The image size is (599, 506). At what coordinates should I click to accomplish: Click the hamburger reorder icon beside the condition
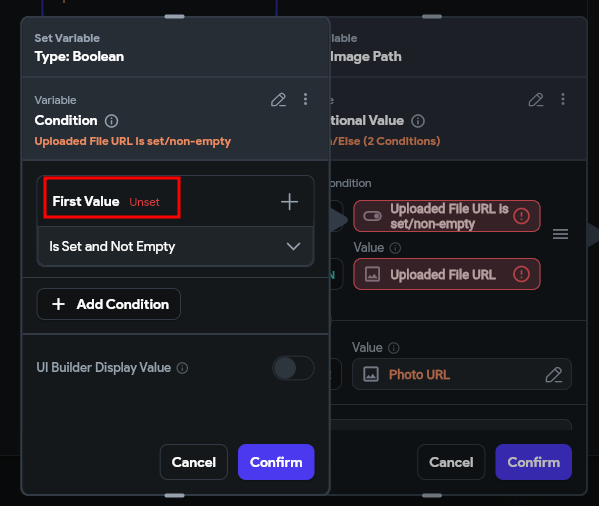(x=560, y=234)
